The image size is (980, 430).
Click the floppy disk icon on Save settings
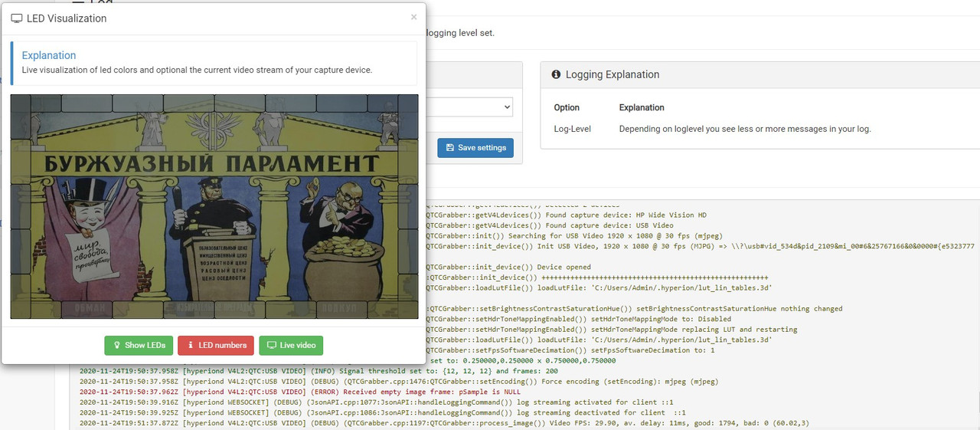click(449, 148)
